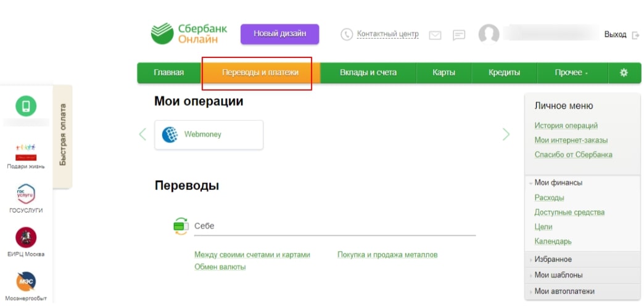
Task: Open the Контактный центр link
Action: click(388, 34)
